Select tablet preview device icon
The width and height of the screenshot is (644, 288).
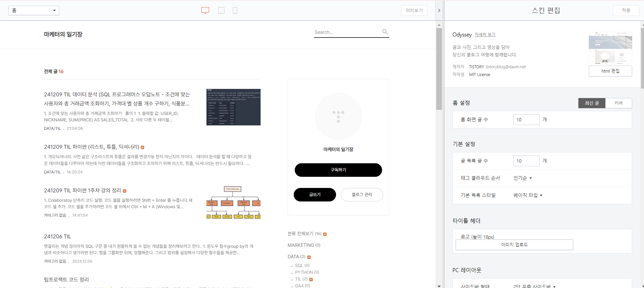pyautogui.click(x=221, y=10)
